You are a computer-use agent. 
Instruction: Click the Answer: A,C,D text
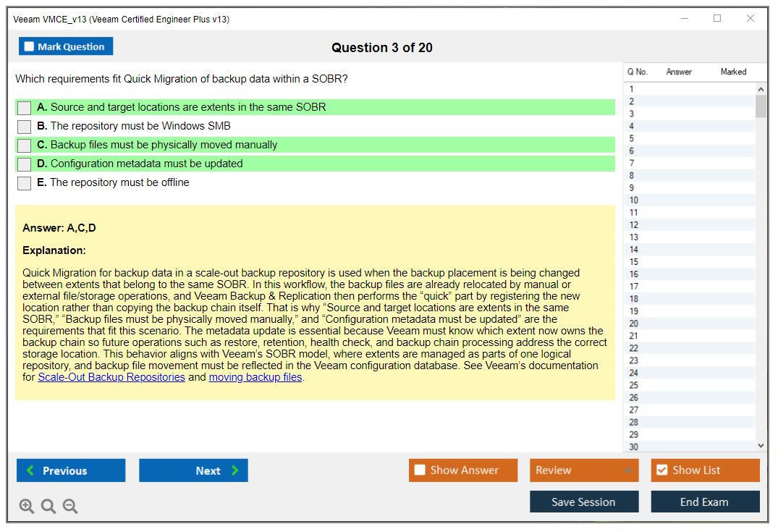pyautogui.click(x=59, y=228)
